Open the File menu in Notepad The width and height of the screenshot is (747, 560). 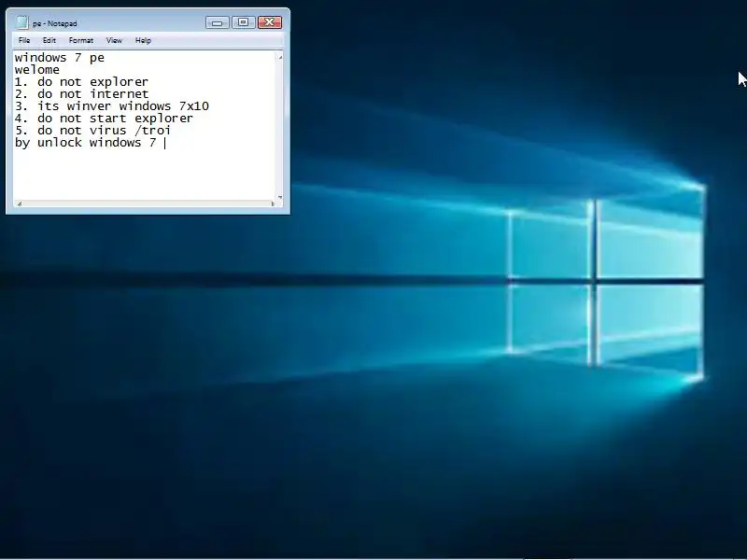click(24, 40)
